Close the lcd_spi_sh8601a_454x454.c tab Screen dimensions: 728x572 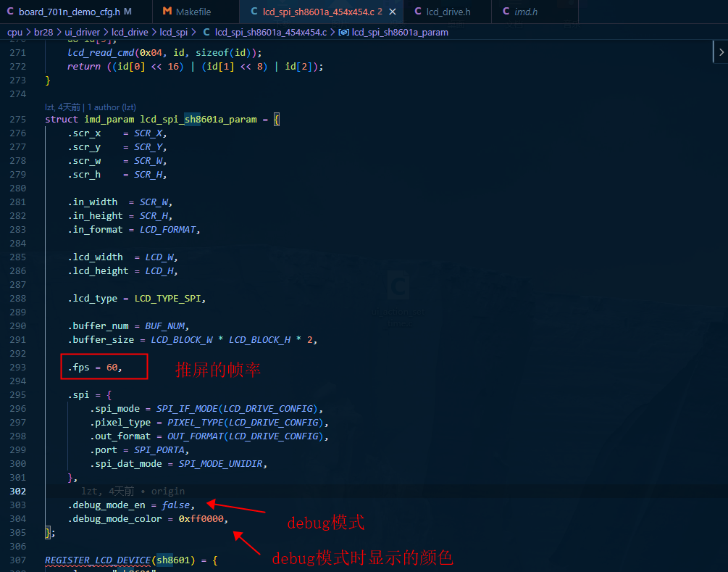(393, 12)
